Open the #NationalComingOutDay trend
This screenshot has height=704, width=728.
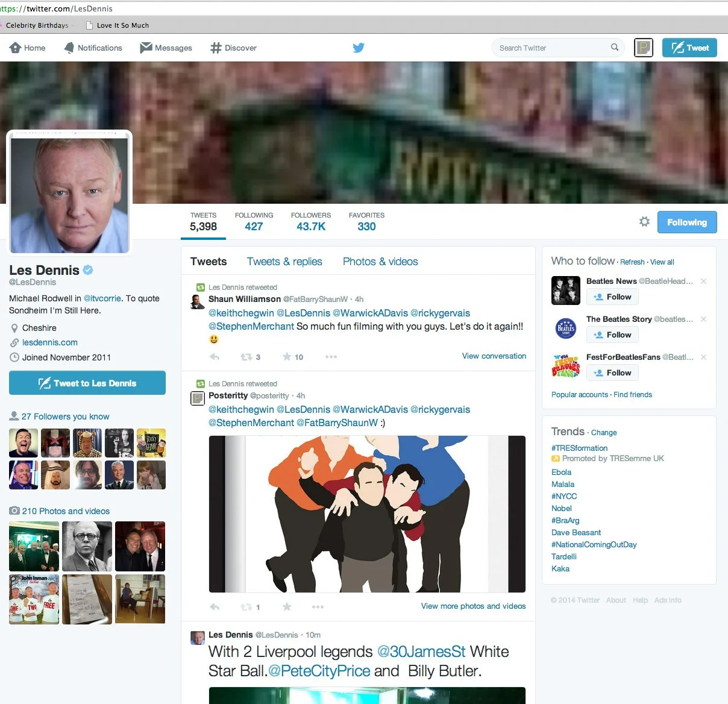point(594,544)
